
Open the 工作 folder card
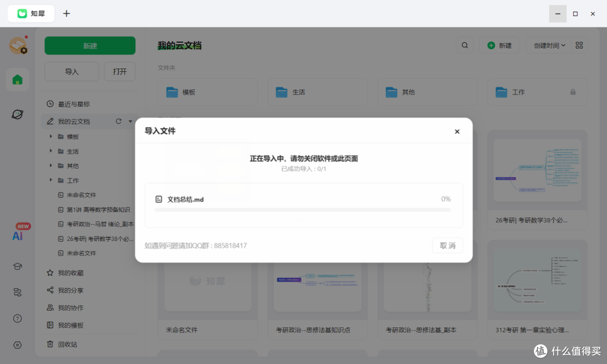coord(537,92)
